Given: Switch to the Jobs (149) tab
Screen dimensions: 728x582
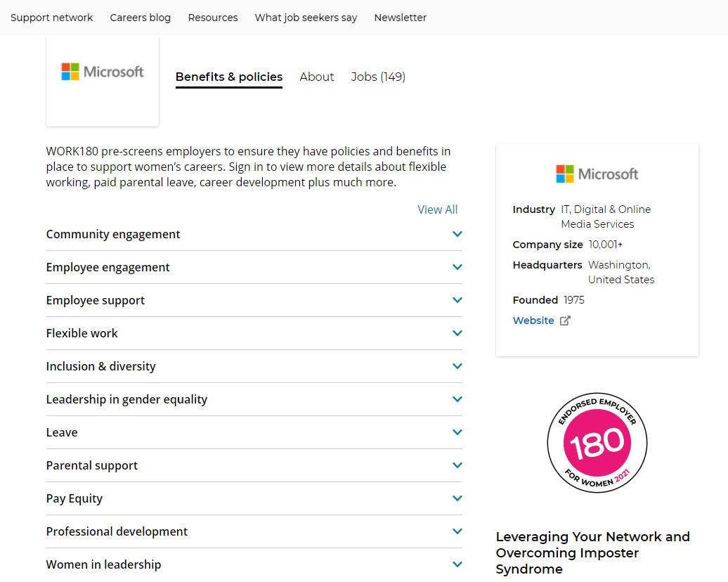Looking at the screenshot, I should click(378, 77).
